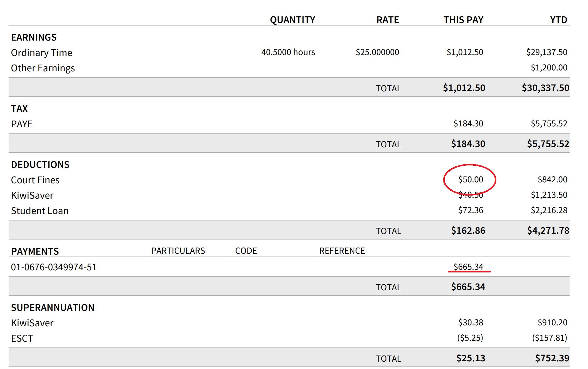Click the bold tax total $184.30
The height and width of the screenshot is (369, 588).
pyautogui.click(x=468, y=144)
